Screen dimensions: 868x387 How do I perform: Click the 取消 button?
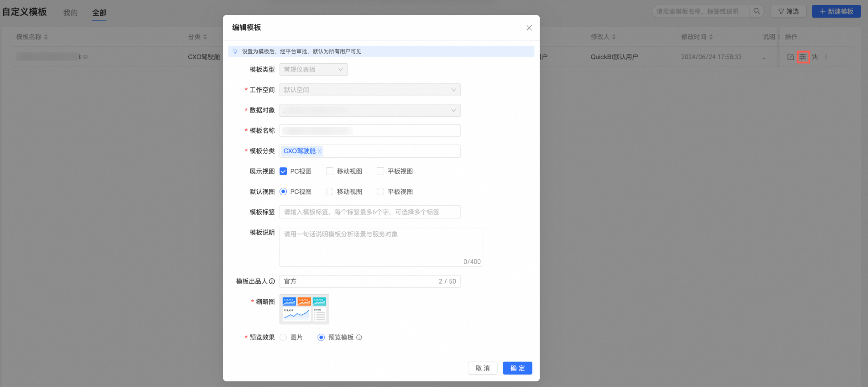point(482,368)
